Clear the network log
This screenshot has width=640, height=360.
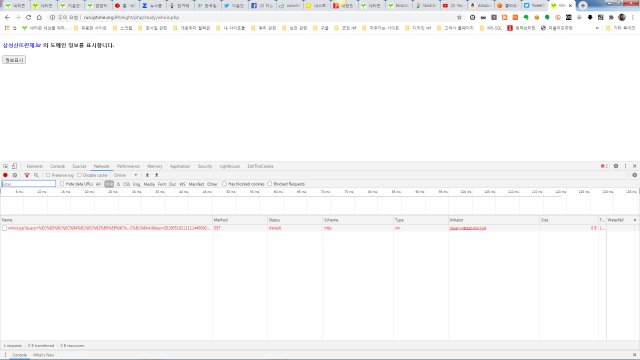pyautogui.click(x=15, y=175)
